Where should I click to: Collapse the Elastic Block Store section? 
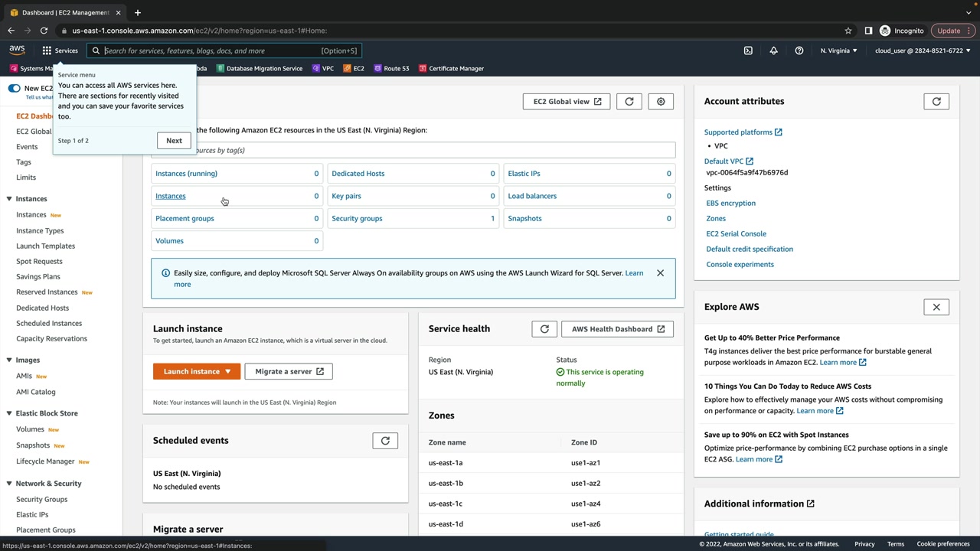[x=9, y=413]
